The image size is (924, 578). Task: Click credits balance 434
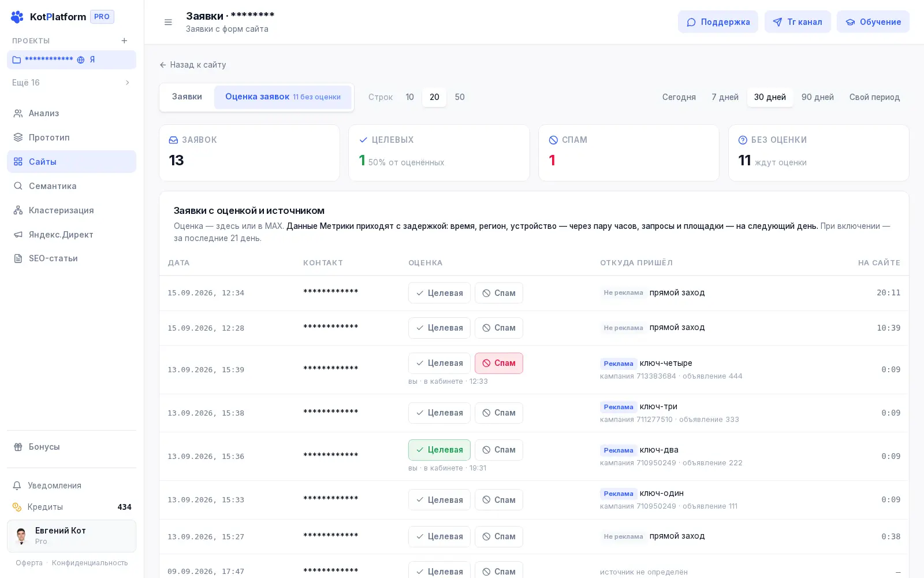pyautogui.click(x=124, y=507)
